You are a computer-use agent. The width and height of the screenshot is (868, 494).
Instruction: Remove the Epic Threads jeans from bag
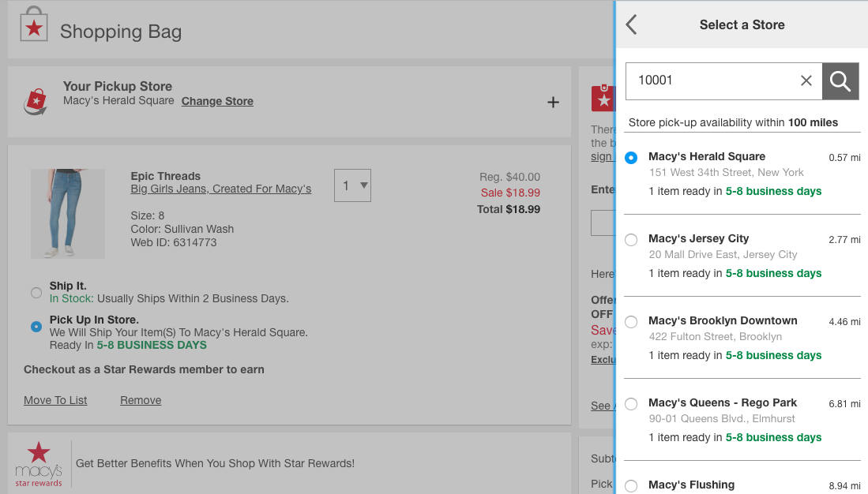point(140,400)
